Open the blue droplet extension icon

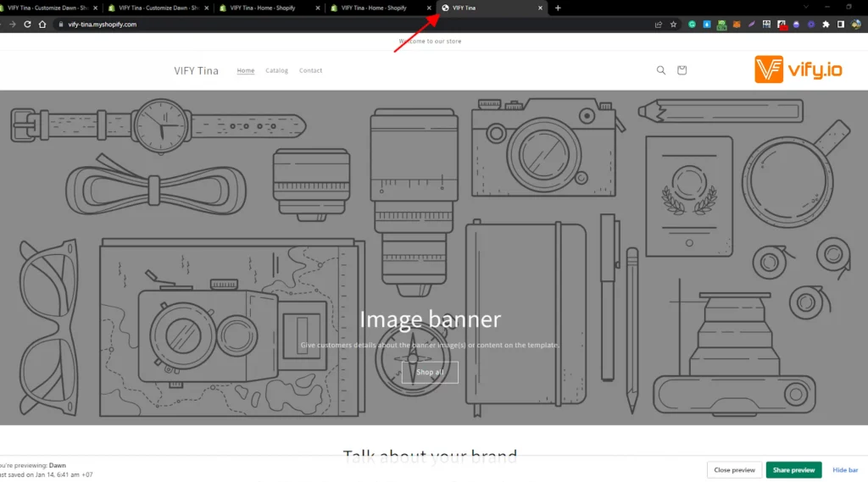point(707,25)
